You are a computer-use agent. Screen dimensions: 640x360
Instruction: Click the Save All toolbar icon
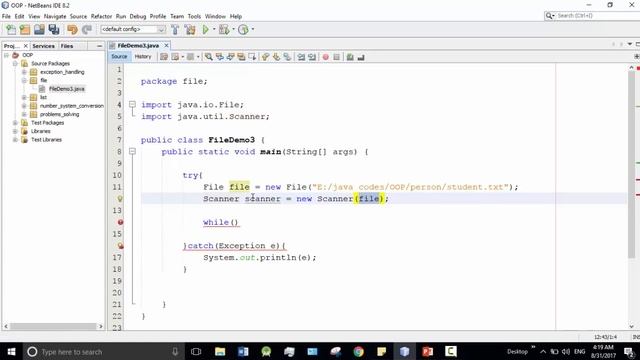pyautogui.click(x=54, y=29)
